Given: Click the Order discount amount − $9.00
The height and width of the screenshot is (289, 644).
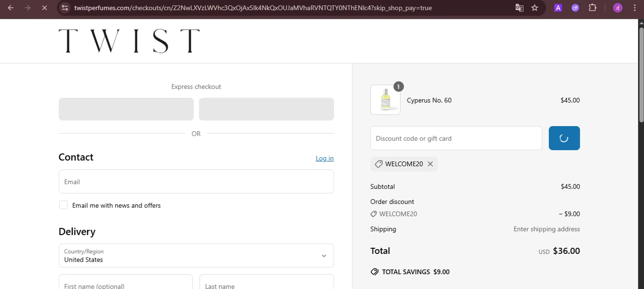Looking at the screenshot, I should (x=569, y=214).
